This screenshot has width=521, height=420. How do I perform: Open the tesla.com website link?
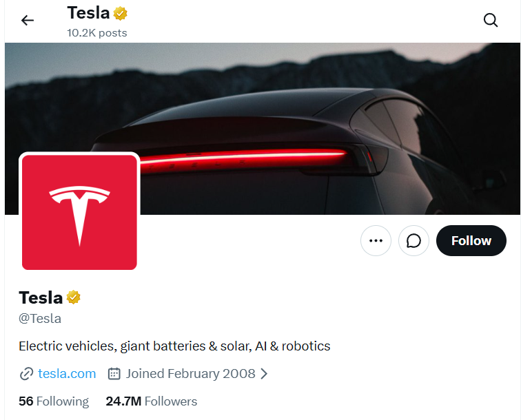(67, 374)
